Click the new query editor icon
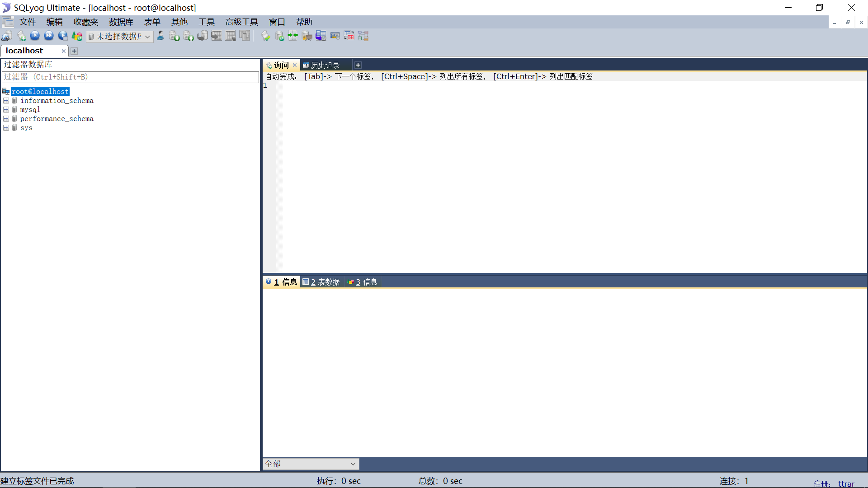The height and width of the screenshot is (488, 868). point(21,36)
